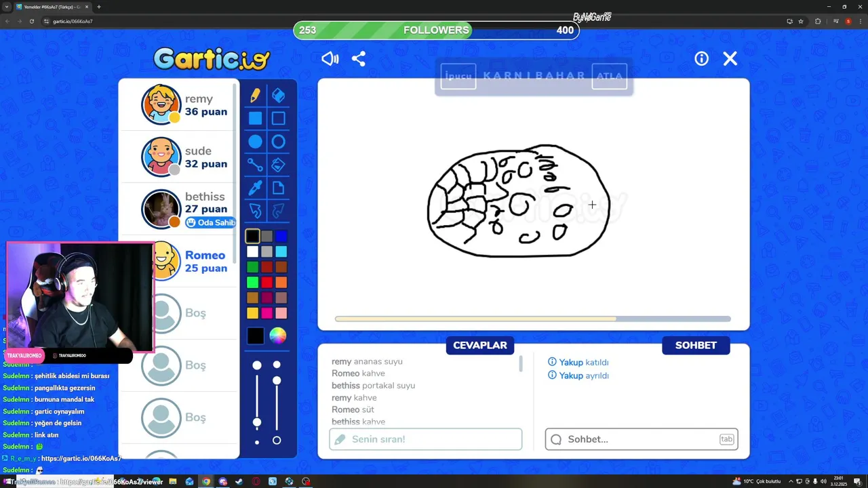Pick the light pink color swatch
The height and width of the screenshot is (488, 868).
(x=281, y=312)
